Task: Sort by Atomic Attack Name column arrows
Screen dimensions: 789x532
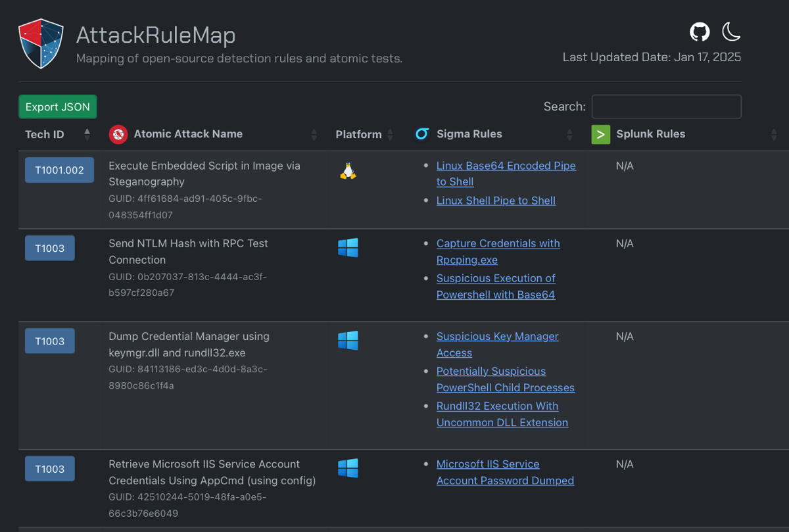Action: [x=314, y=134]
